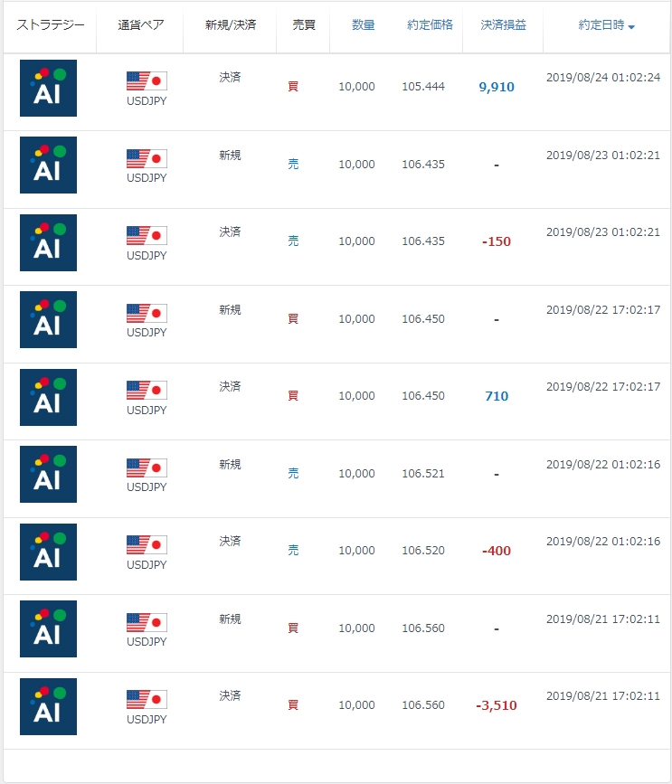This screenshot has height=784, width=672.
Task: Sort table by 数量 column header
Action: click(x=363, y=25)
